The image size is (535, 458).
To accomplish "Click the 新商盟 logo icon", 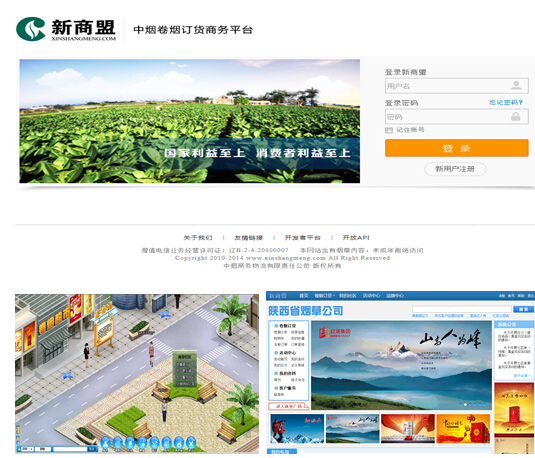I will tap(31, 29).
